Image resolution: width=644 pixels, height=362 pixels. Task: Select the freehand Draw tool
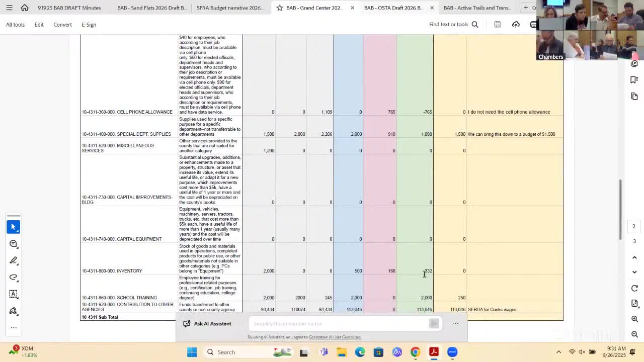coord(14,277)
